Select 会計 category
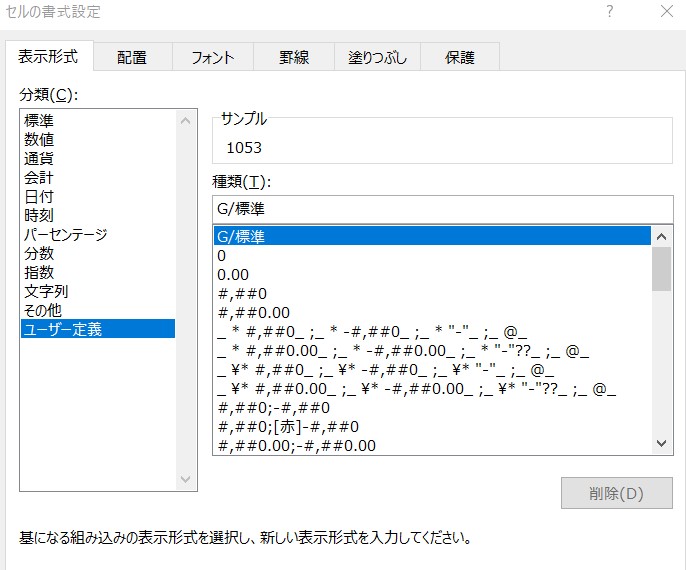Screen dimensions: 686x570 (x=98, y=178)
